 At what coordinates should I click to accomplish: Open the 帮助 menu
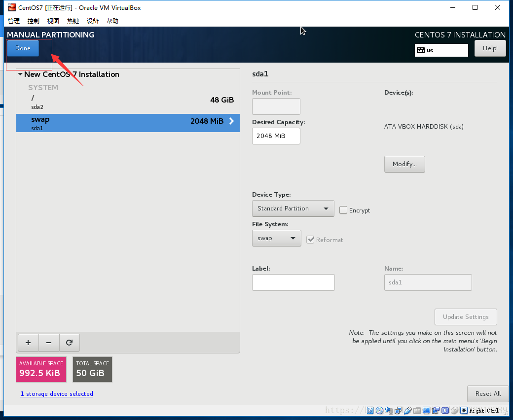click(x=112, y=21)
